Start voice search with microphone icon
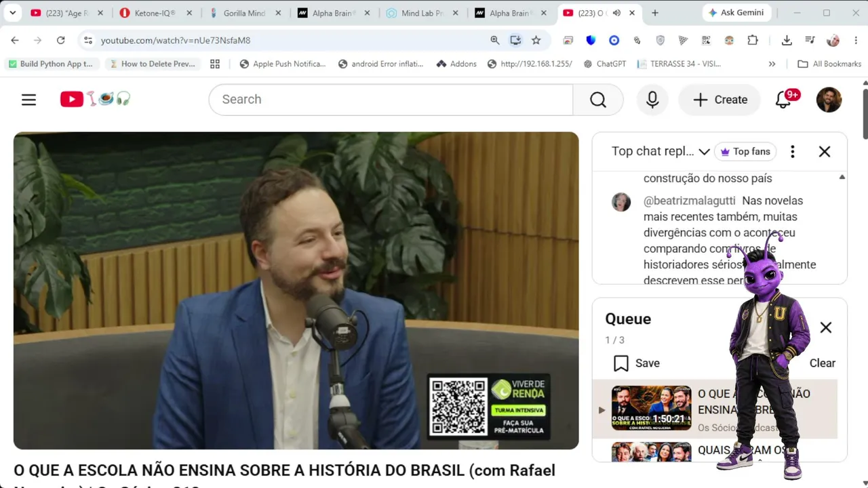The width and height of the screenshot is (868, 488). click(652, 100)
